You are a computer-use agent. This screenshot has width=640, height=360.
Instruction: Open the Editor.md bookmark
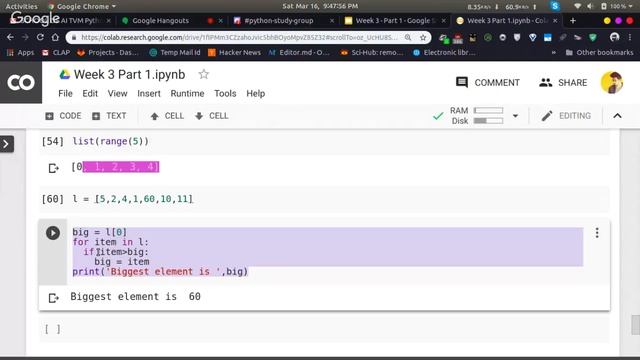coord(299,52)
